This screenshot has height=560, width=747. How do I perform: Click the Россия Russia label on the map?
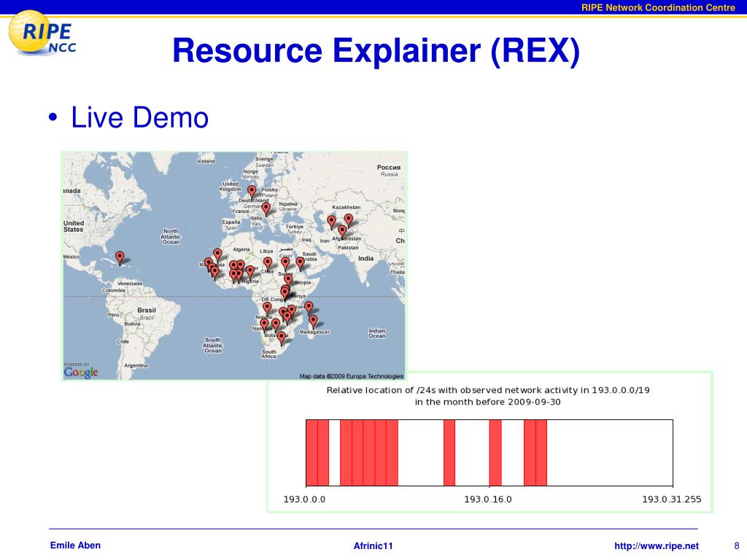(x=389, y=171)
